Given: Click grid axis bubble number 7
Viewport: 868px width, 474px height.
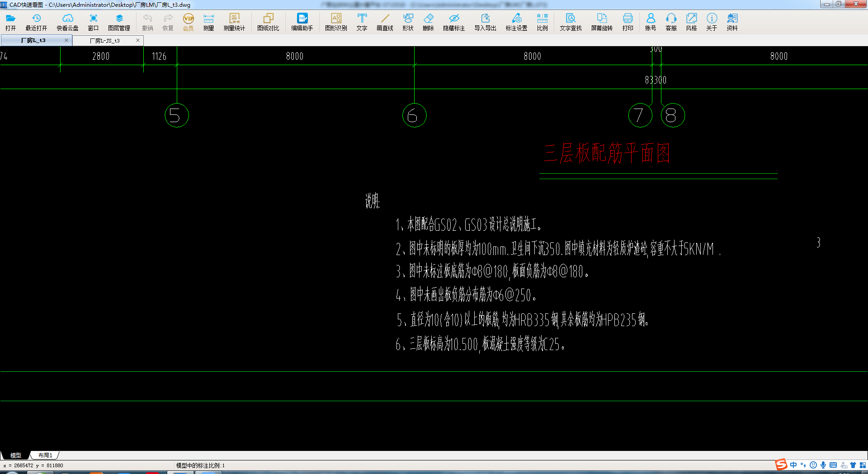Looking at the screenshot, I should coord(640,115).
